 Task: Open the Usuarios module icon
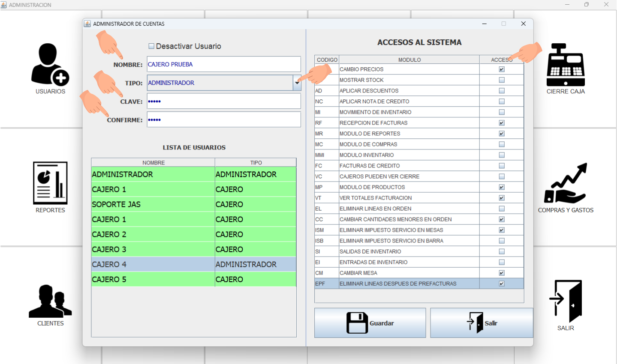(x=50, y=65)
